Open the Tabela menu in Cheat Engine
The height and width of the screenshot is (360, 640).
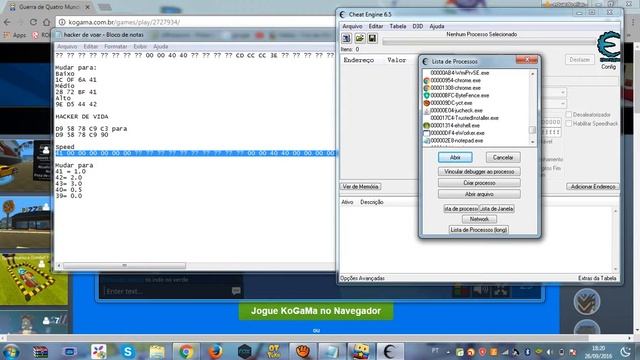398,26
